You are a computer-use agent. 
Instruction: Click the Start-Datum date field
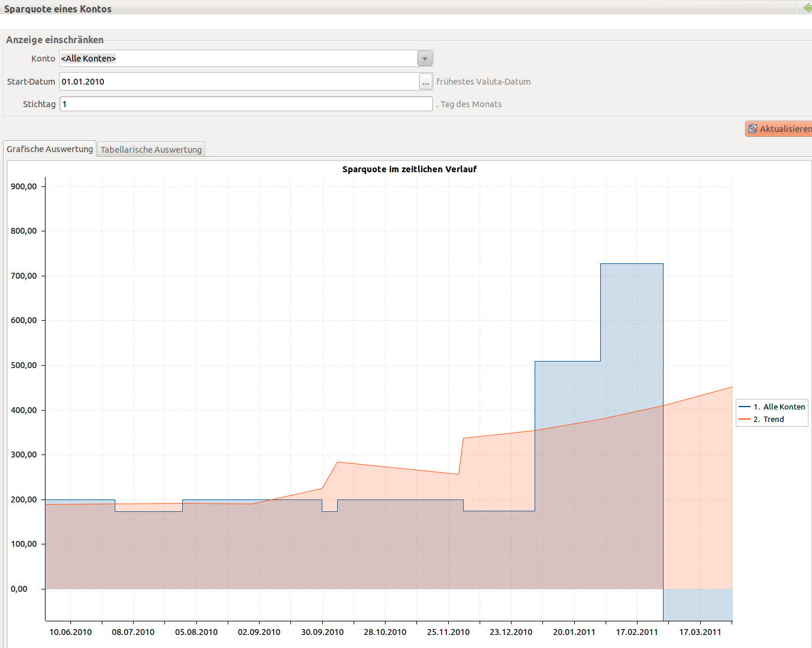[x=239, y=82]
